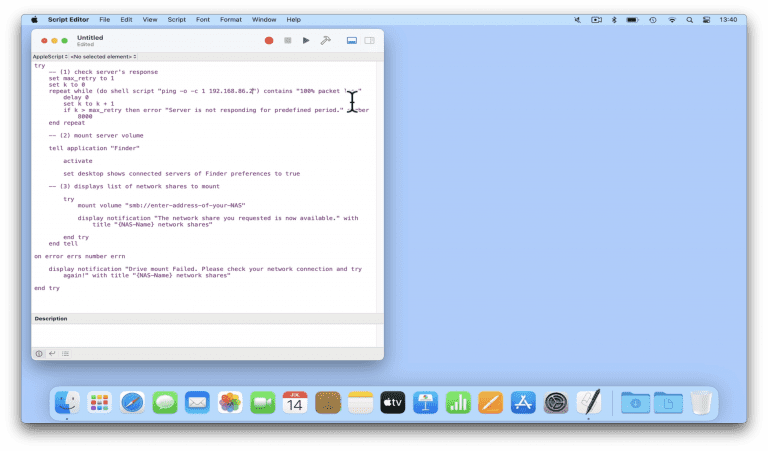Click the battery status icon
The image size is (768, 451).
[633, 20]
